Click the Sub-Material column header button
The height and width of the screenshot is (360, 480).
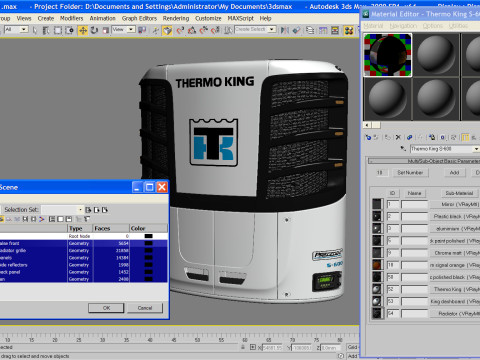tap(459, 193)
